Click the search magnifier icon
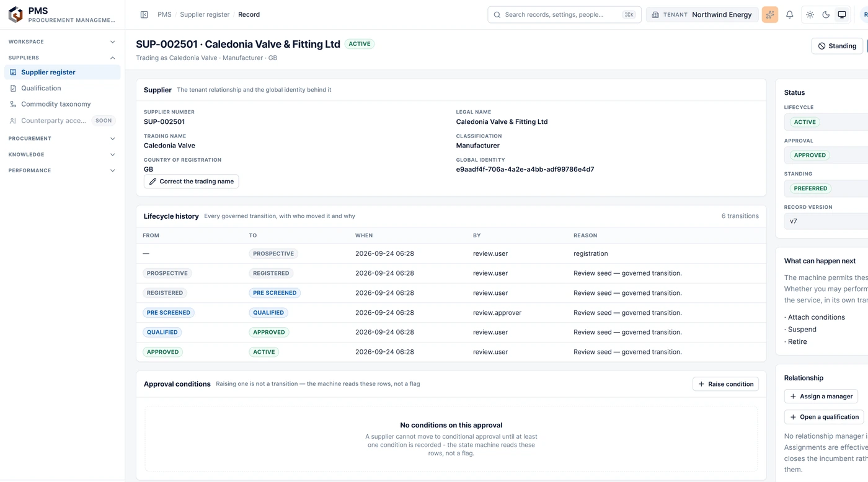The image size is (868, 482). coord(497,14)
